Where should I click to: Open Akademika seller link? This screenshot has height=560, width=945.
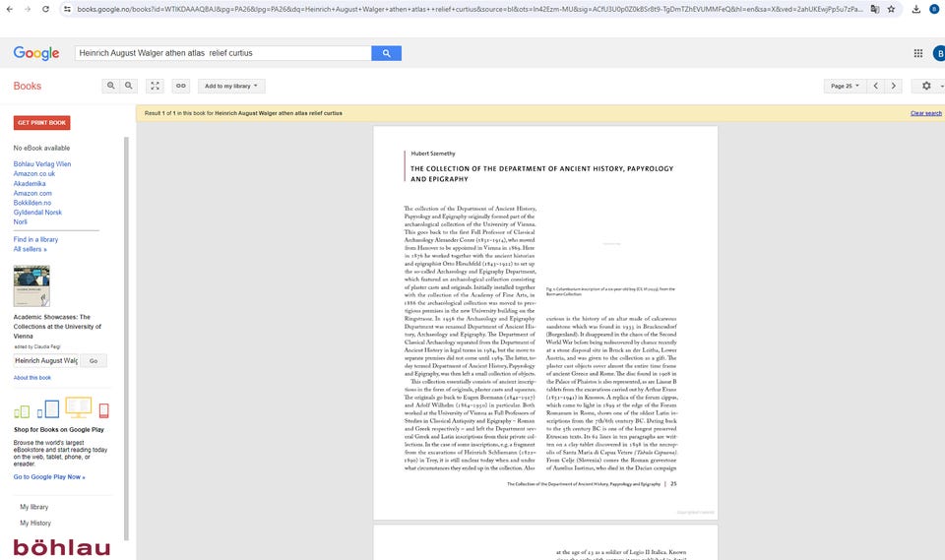click(x=30, y=183)
